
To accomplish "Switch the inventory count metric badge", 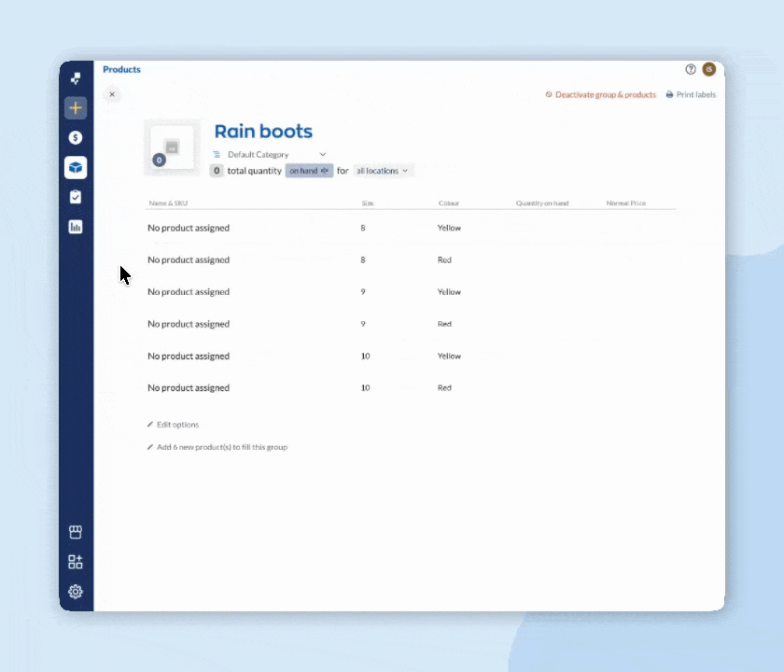I will coord(309,171).
